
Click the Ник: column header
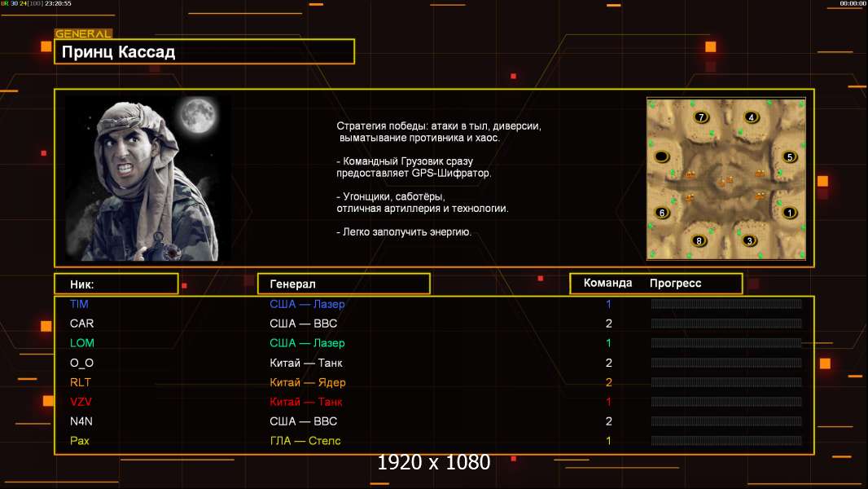coord(116,284)
